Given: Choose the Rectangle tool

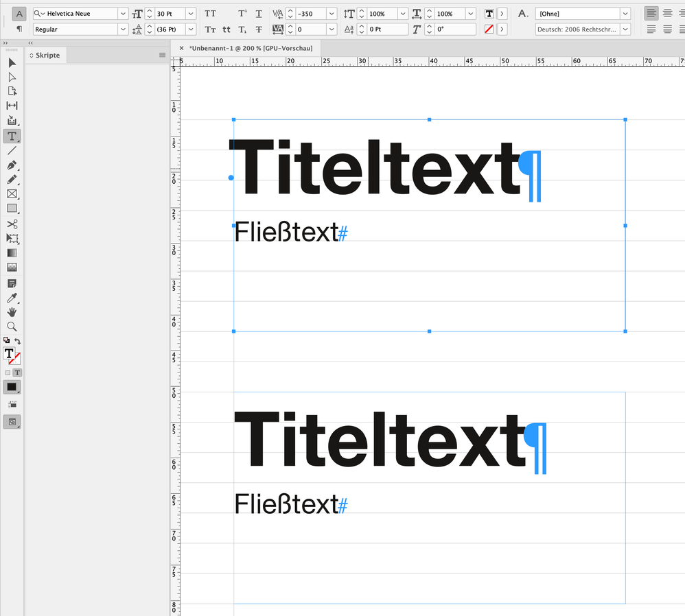Looking at the screenshot, I should tap(12, 209).
